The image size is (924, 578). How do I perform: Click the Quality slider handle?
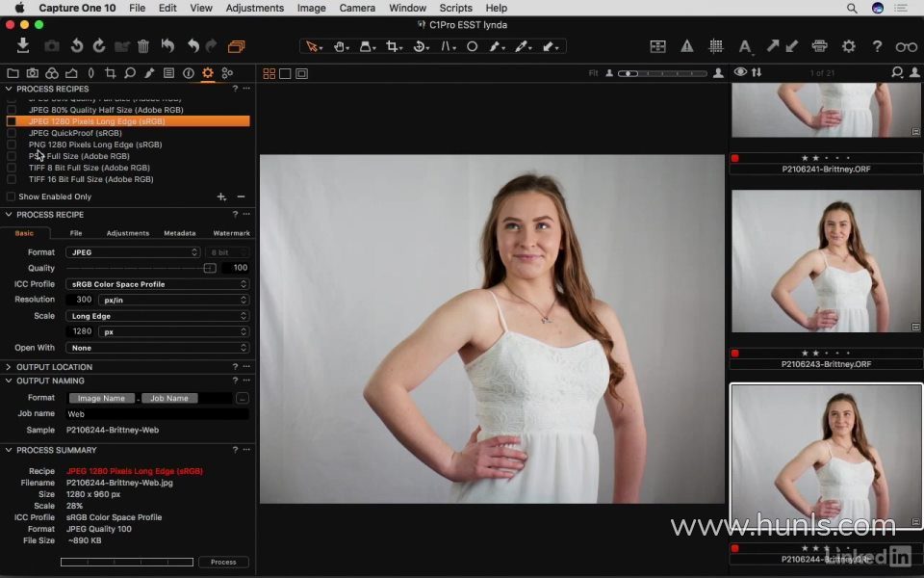pyautogui.click(x=210, y=268)
